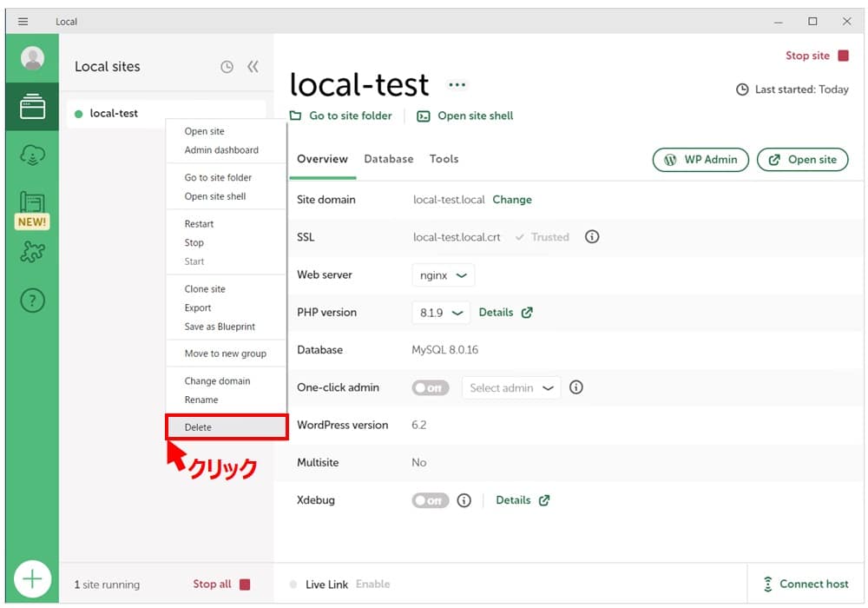Click red Stop site square icon
The height and width of the screenshot is (608, 868).
coord(843,56)
